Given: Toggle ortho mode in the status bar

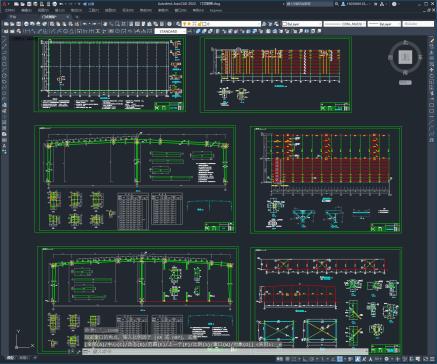Looking at the screenshot, I should (x=305, y=359).
